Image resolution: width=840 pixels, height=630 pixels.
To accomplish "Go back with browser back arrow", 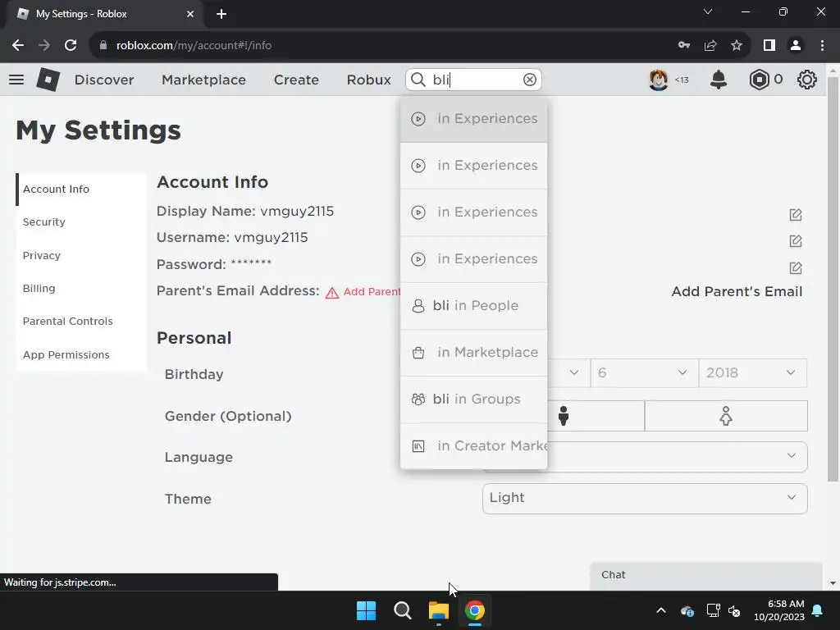I will (18, 46).
